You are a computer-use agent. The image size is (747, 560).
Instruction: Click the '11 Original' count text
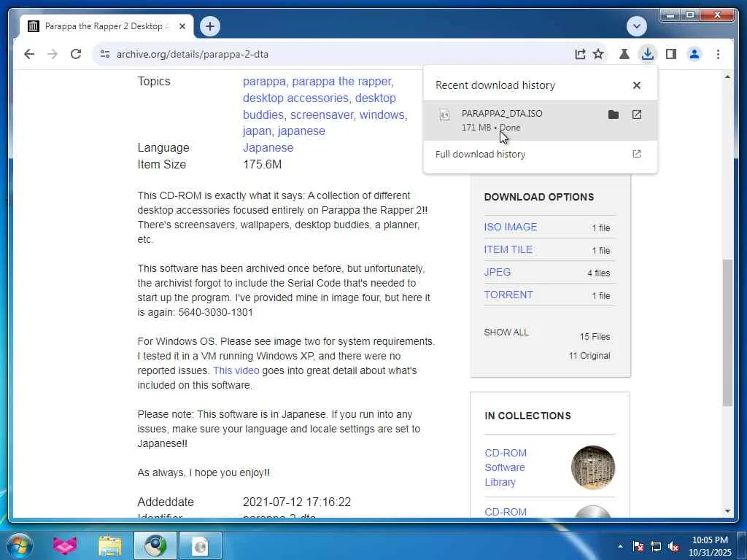click(589, 356)
